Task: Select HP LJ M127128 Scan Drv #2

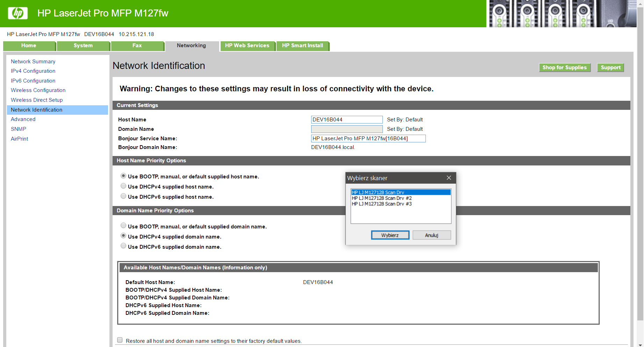Action: point(382,198)
